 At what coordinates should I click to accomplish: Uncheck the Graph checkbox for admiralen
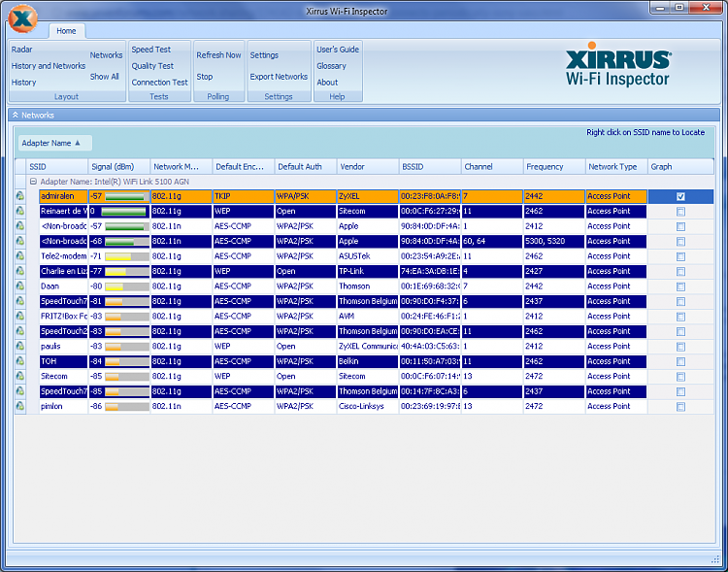tap(680, 196)
